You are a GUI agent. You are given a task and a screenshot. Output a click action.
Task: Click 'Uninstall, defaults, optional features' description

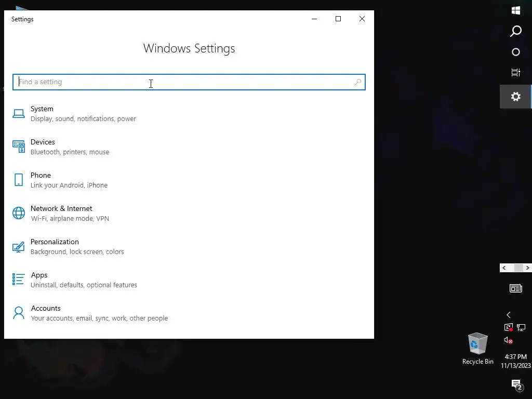point(84,285)
